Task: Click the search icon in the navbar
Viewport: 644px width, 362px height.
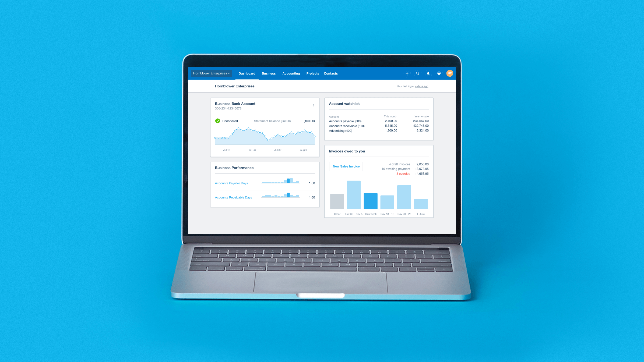Action: (417, 73)
